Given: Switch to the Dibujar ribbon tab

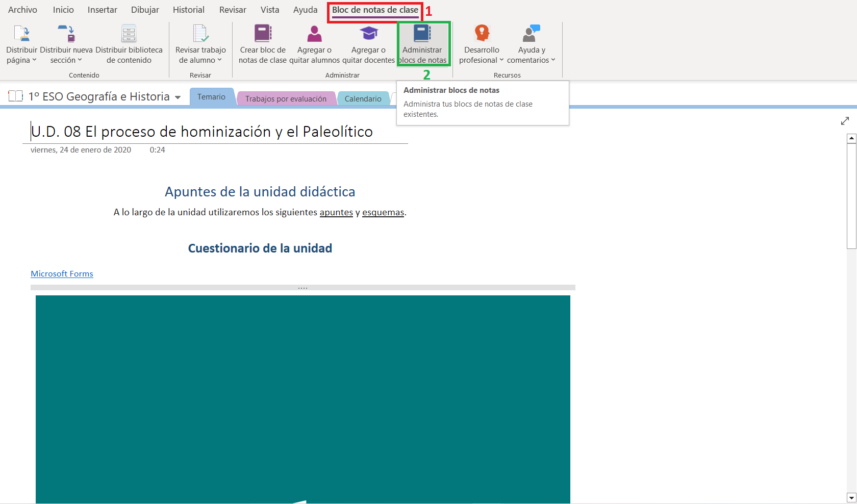Looking at the screenshot, I should pyautogui.click(x=144, y=9).
